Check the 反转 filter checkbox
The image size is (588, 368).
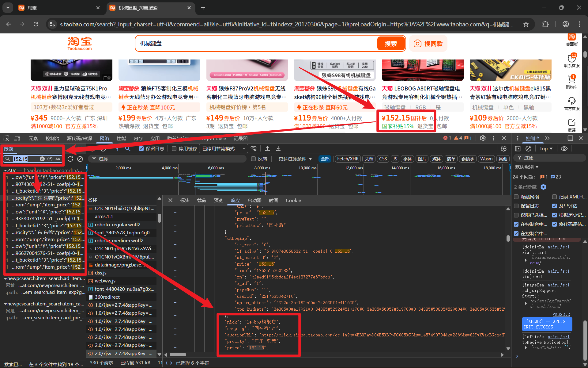[253, 159]
